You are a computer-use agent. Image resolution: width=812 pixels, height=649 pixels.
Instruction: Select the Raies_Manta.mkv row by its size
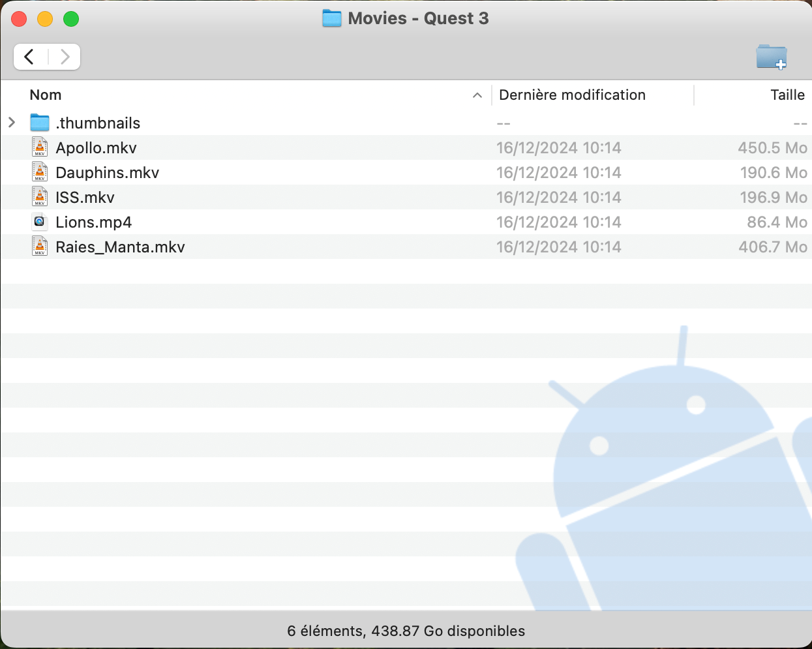(772, 247)
